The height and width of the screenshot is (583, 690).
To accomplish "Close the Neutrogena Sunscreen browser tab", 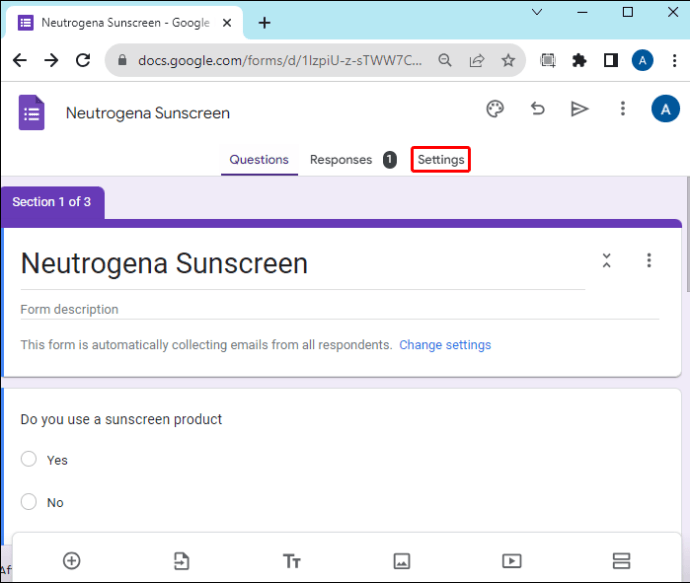I will click(227, 23).
